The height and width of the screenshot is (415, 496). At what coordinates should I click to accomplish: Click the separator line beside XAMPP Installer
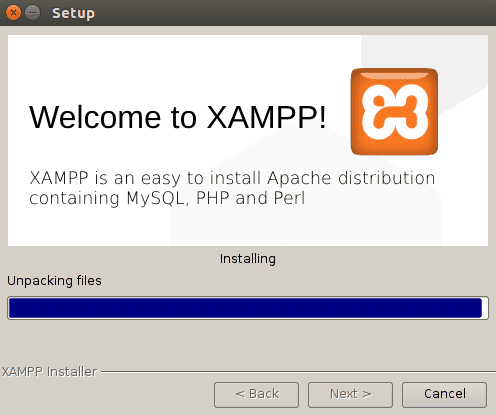pos(298,371)
